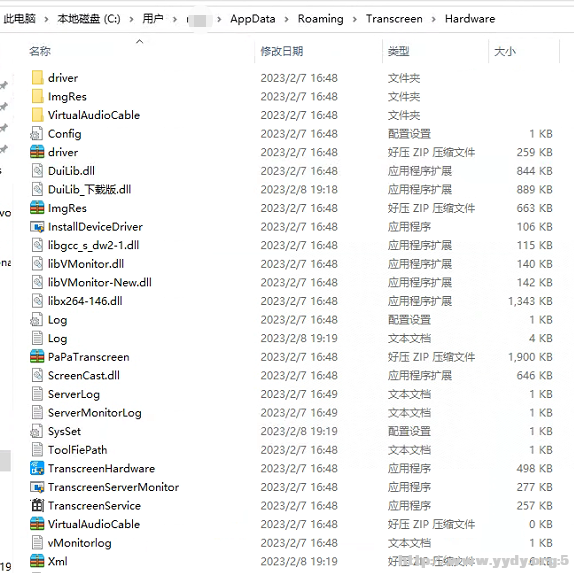Screen dimensions: 574x573
Task: Click the PaPaTranscreen ZIP archive icon
Action: click(x=37, y=357)
